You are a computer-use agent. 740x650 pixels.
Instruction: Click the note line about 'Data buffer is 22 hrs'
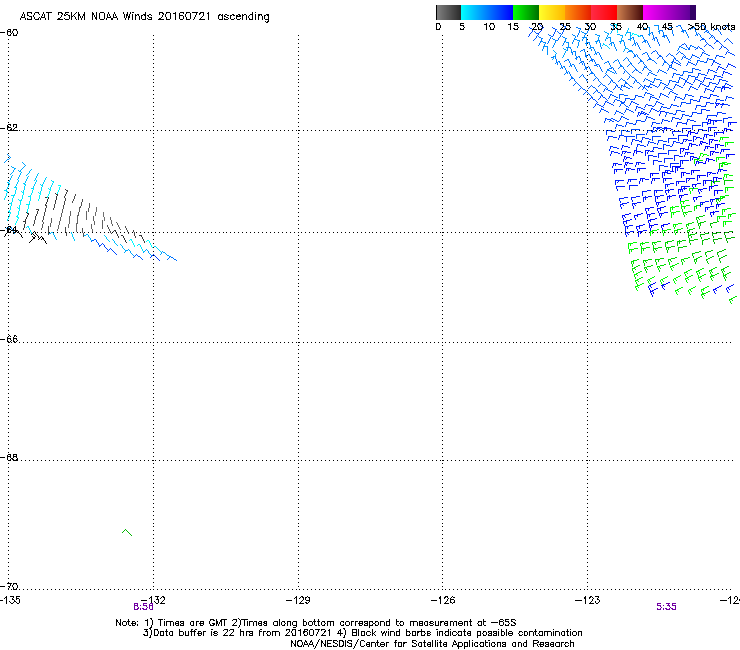point(362,633)
